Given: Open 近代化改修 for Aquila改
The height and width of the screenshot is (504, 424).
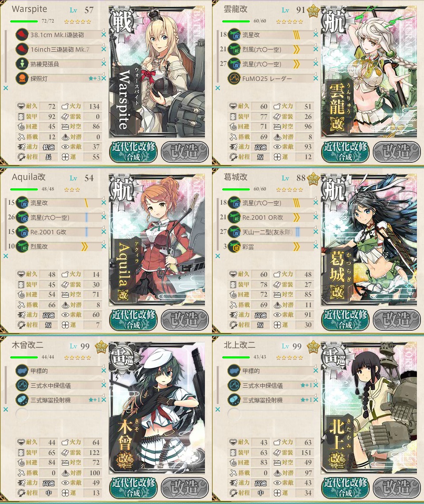Looking at the screenshot, I should pos(133,320).
